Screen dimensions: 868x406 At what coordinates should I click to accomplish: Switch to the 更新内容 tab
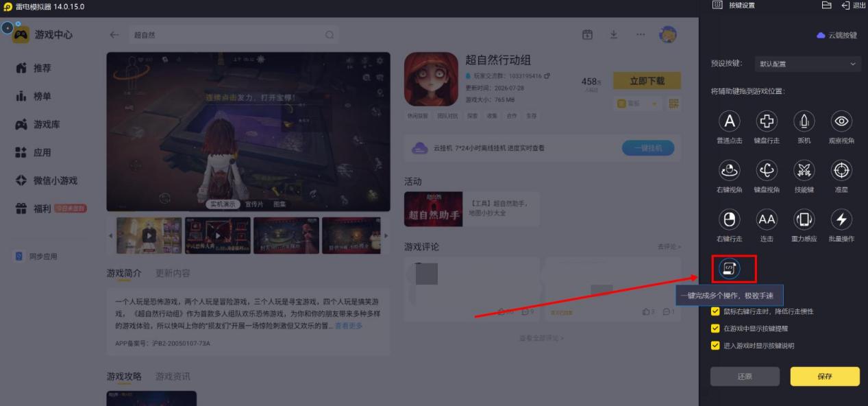173,273
